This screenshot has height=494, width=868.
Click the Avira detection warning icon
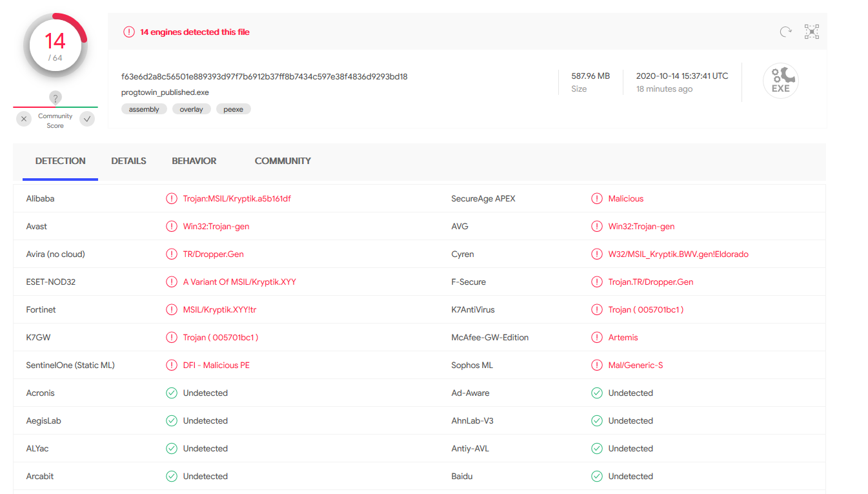click(172, 254)
